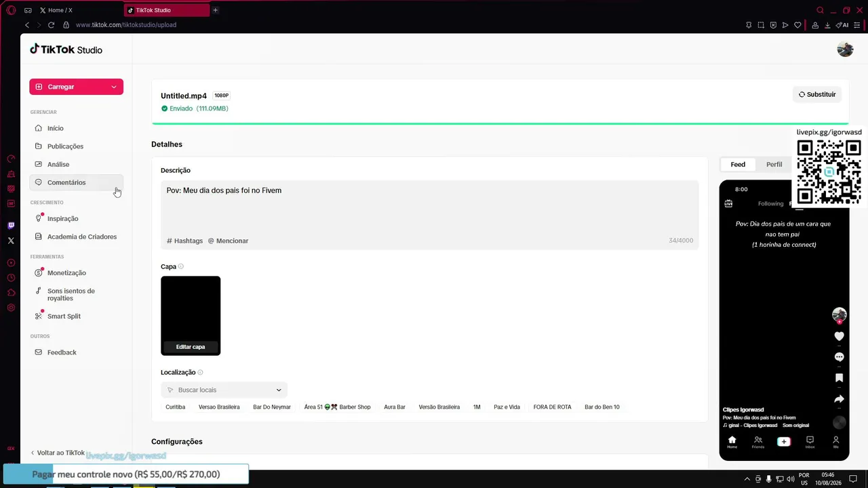Click the info icon next to Capa
868x488 pixels.
(x=181, y=266)
